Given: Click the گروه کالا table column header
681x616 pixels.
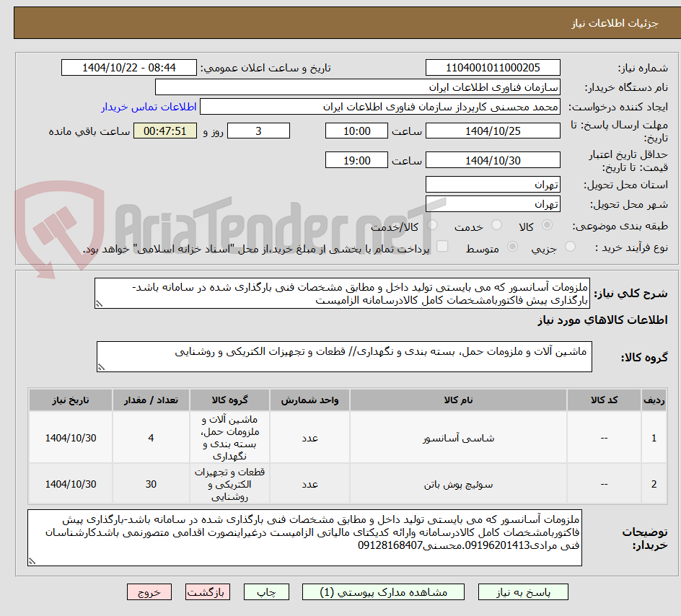Looking at the screenshot, I should point(229,400).
